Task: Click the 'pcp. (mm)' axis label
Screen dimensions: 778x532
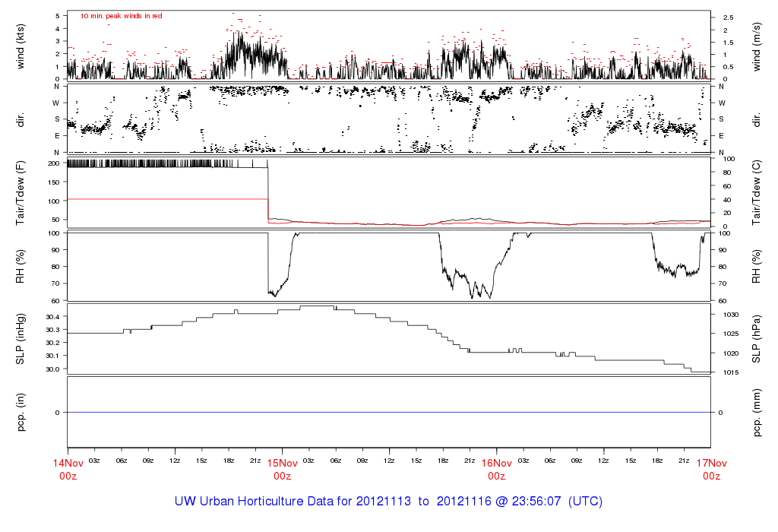Action: (x=756, y=412)
